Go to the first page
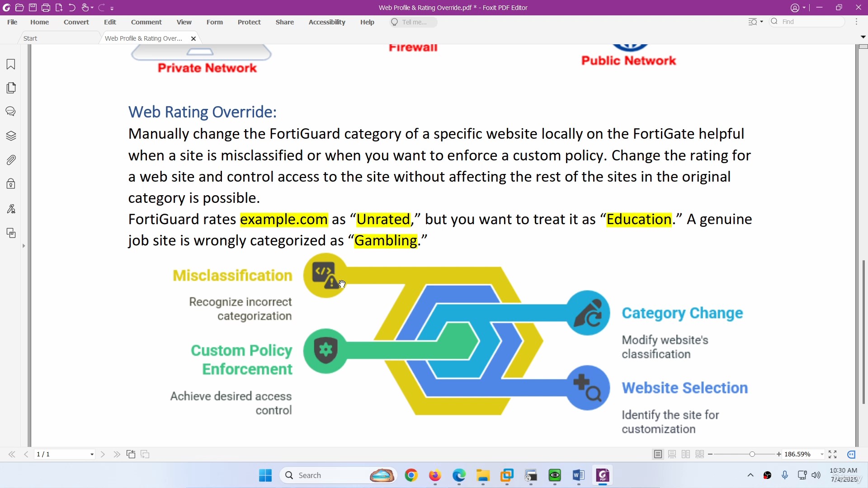 (12, 454)
